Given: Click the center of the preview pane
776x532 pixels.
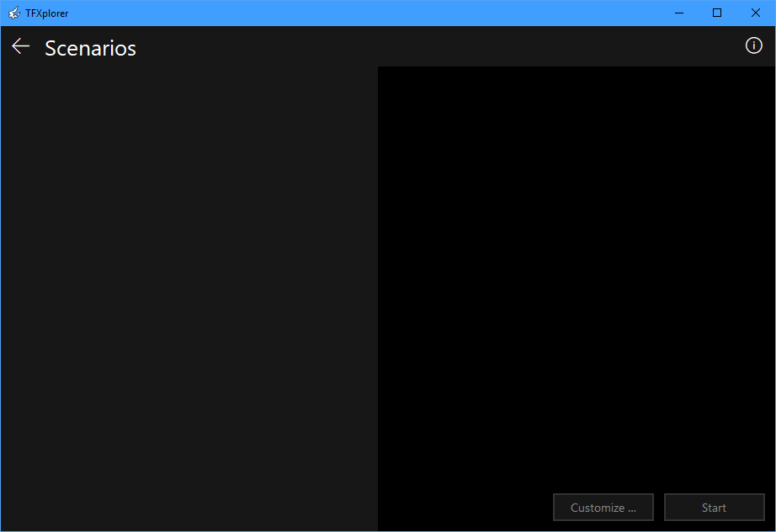Looking at the screenshot, I should click(577, 278).
